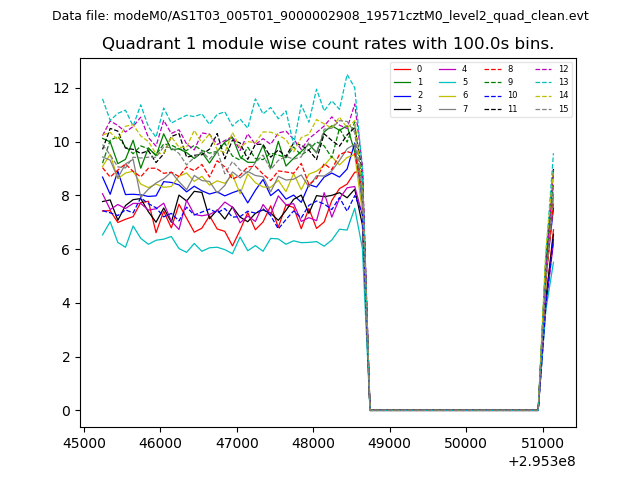Click the x-axis tick label 51000
Viewport: 640px width, 480px height.
[x=542, y=441]
